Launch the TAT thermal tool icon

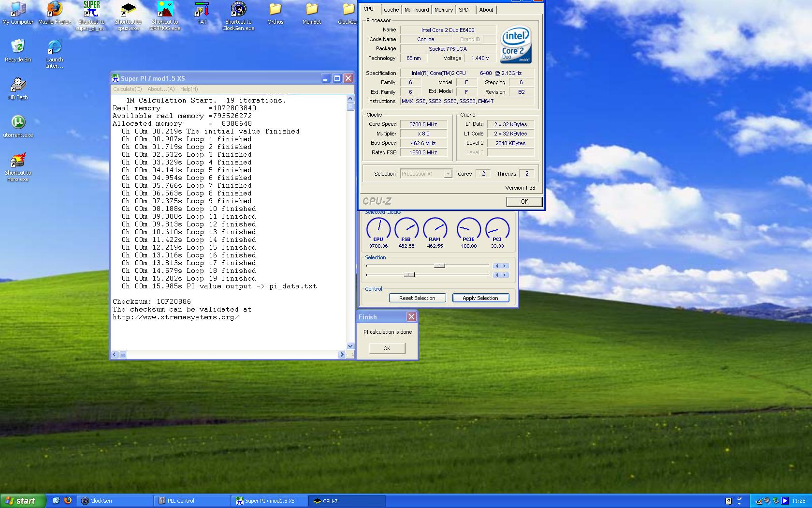(x=202, y=14)
